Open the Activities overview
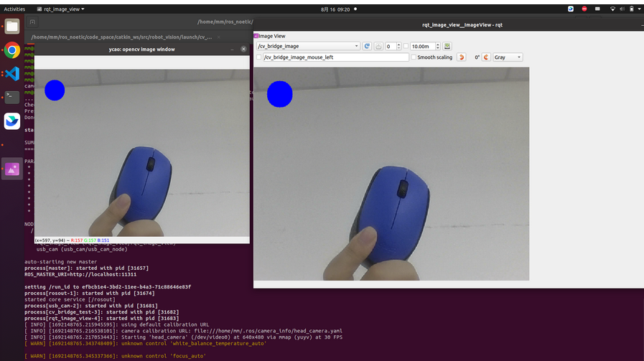Image resolution: width=644 pixels, height=361 pixels. [14, 9]
